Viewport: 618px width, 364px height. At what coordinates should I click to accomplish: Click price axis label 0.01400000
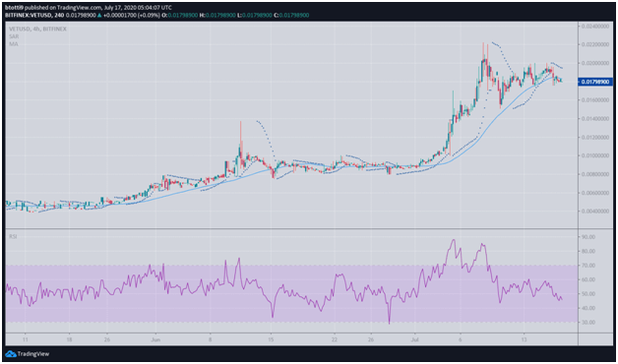tap(595, 119)
